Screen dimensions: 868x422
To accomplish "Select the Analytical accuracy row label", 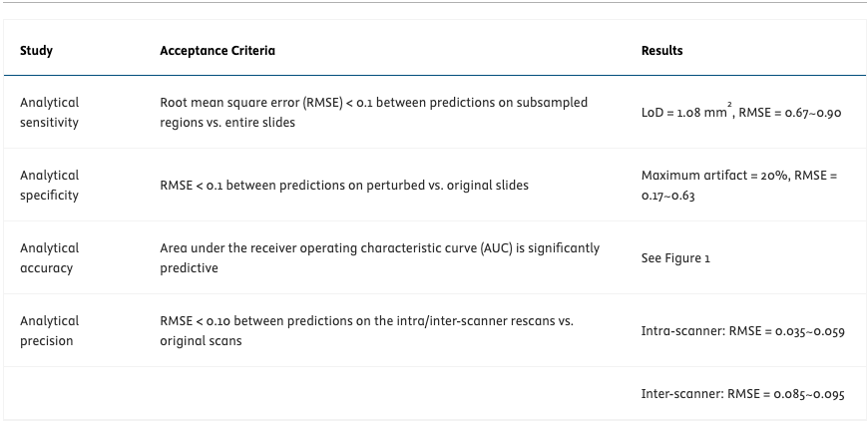I will coord(49,257).
